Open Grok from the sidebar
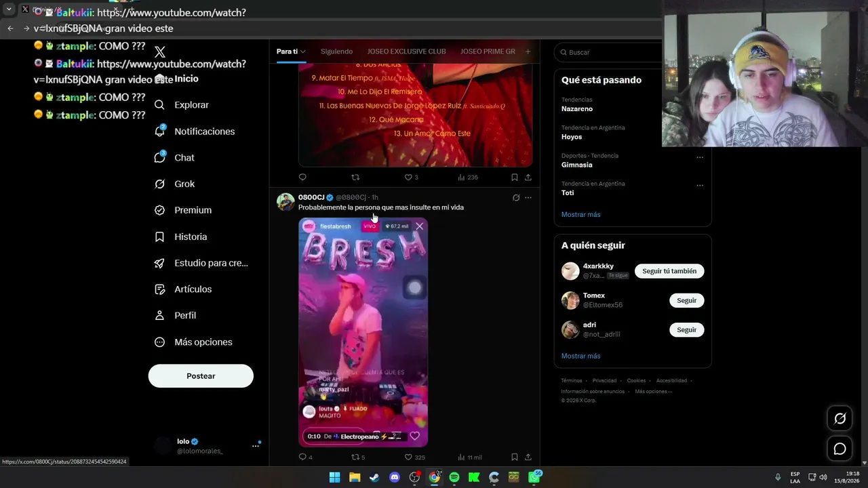 point(174,184)
